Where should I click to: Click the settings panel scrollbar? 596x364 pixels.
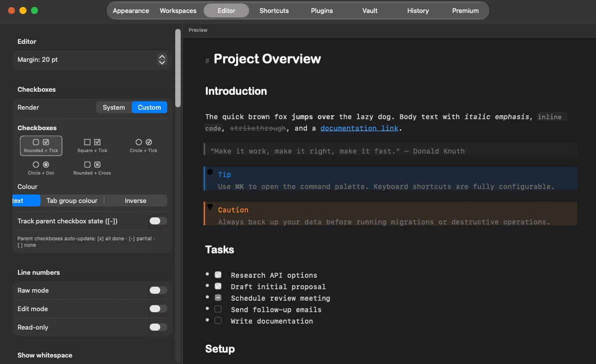pyautogui.click(x=178, y=68)
